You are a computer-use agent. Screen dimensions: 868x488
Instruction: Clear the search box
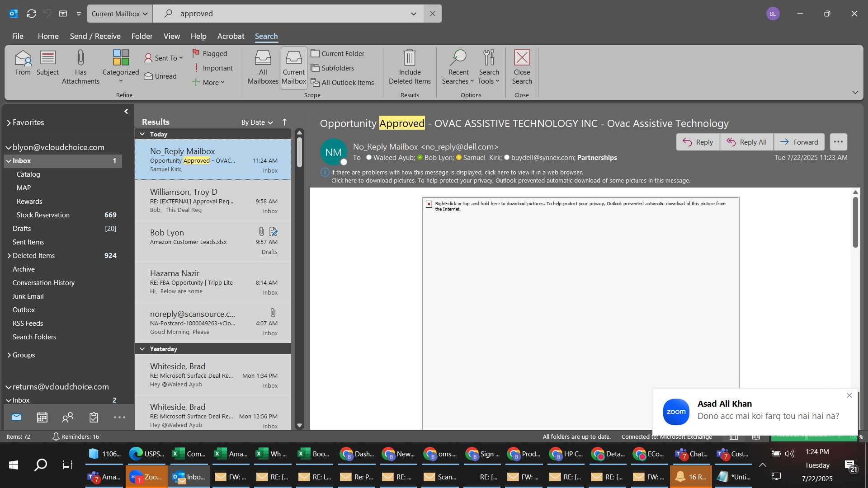pyautogui.click(x=433, y=14)
